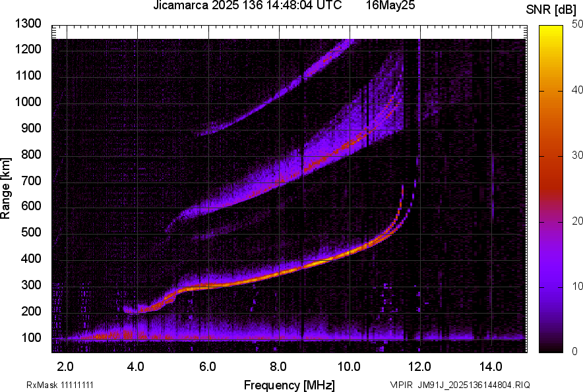This screenshot has width=583, height=392.
Task: Click the range tick label "800"
Action: [x=31, y=154]
